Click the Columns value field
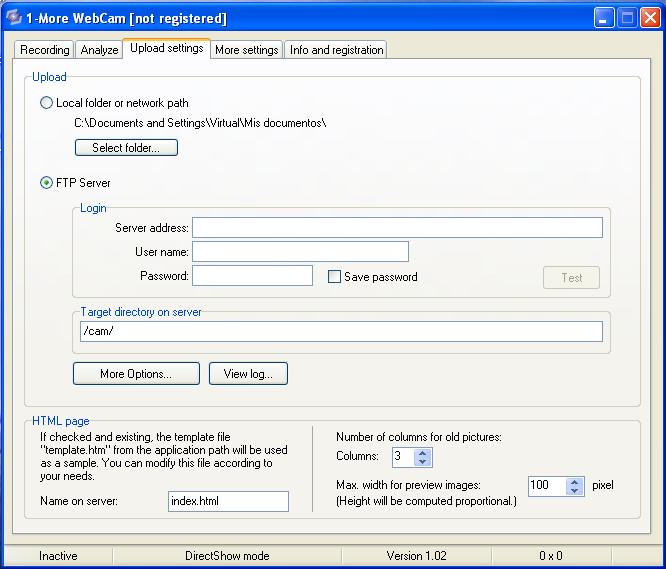The height and width of the screenshot is (569, 666). [402, 457]
